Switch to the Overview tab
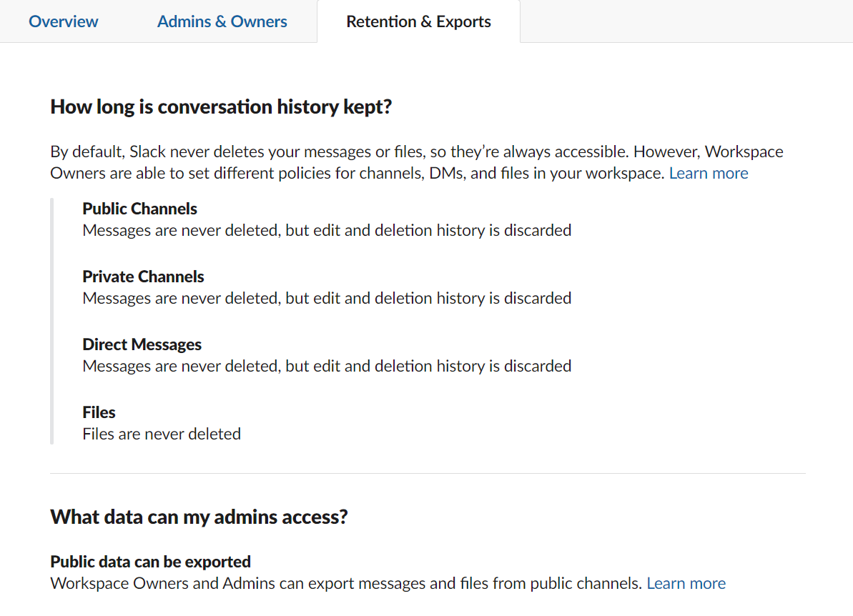Image resolution: width=853 pixels, height=616 pixels. point(64,21)
